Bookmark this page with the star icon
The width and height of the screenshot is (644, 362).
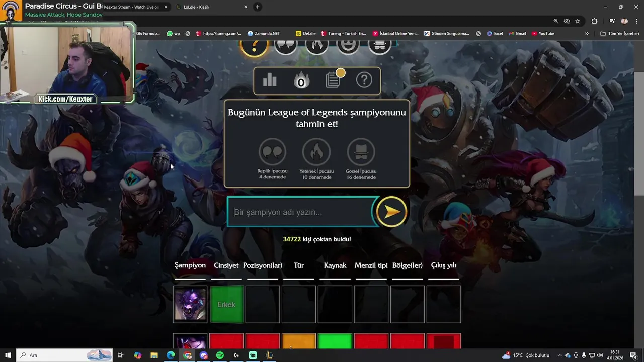(x=578, y=21)
